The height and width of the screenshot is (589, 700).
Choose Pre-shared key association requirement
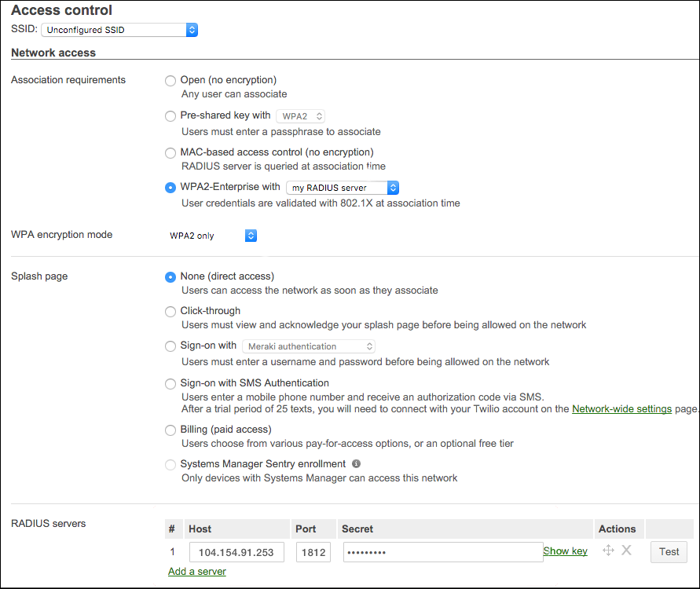pos(170,116)
